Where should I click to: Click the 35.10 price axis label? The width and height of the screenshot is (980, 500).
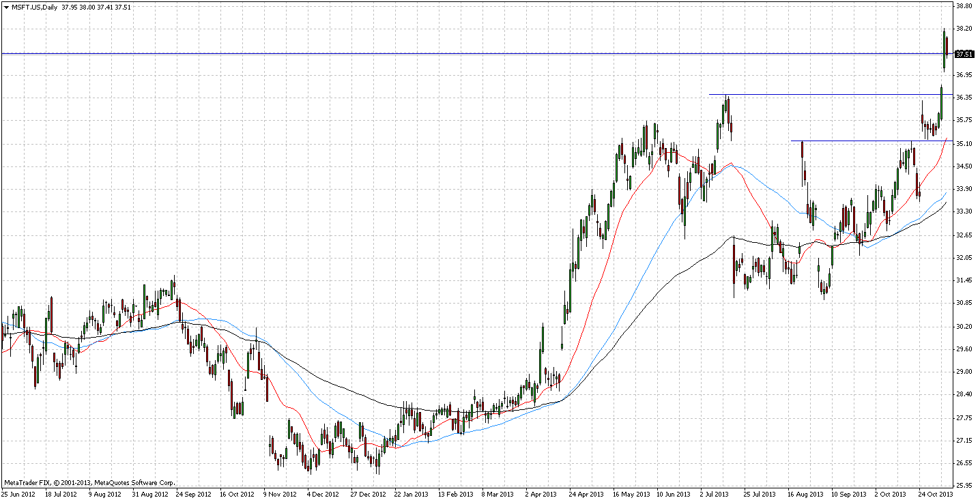pos(964,144)
